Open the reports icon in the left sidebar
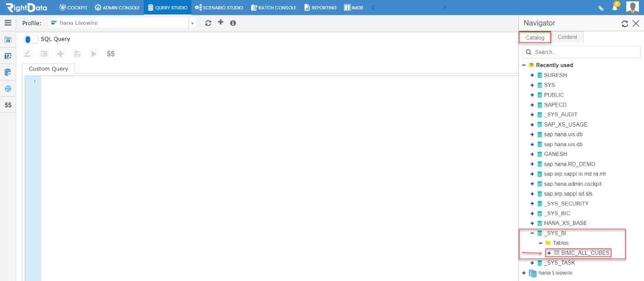Viewport: 644px width, 281px height. tap(7, 39)
